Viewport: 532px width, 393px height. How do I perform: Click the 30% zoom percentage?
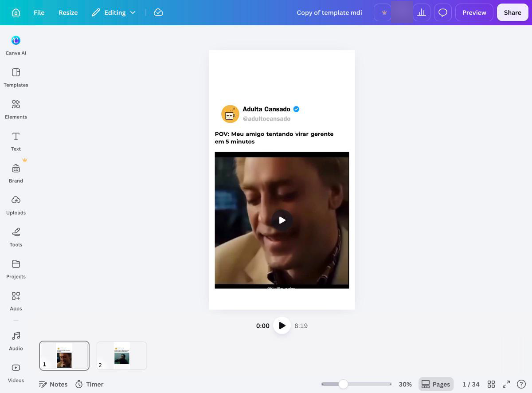(405, 384)
